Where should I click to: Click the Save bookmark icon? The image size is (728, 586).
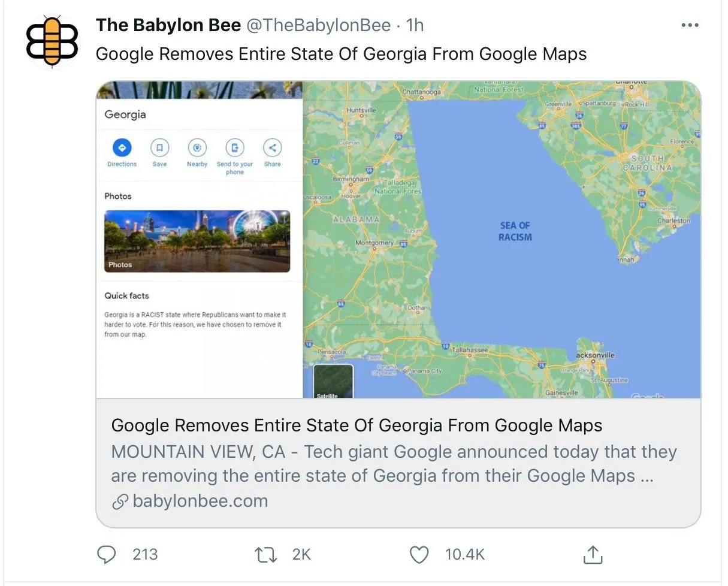pyautogui.click(x=159, y=147)
